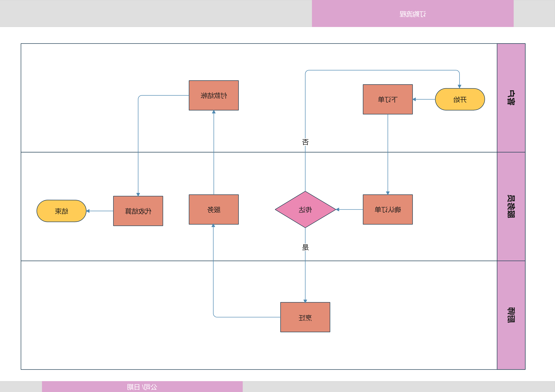Select the yellow 开始 start terminator
This screenshot has height=392, width=555.
(460, 99)
